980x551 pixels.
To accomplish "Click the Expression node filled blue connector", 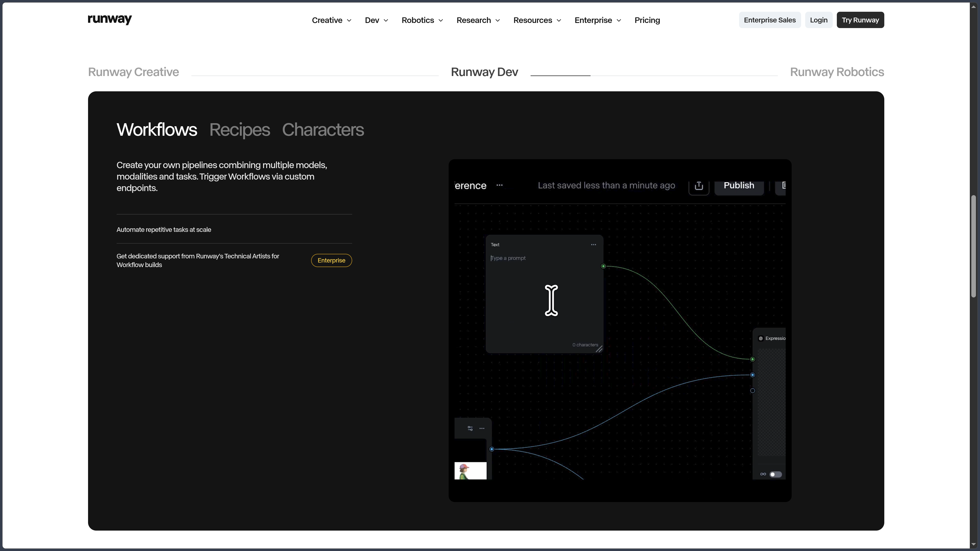I will click(x=752, y=375).
